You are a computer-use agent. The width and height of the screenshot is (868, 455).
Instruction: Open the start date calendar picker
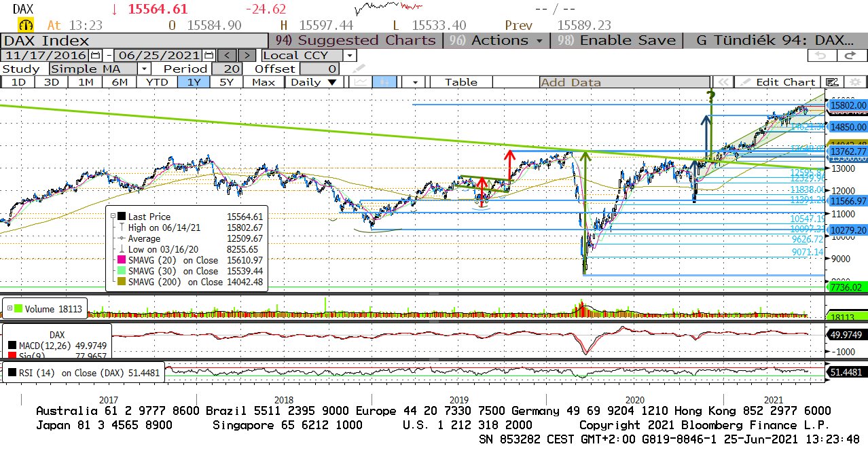click(95, 56)
